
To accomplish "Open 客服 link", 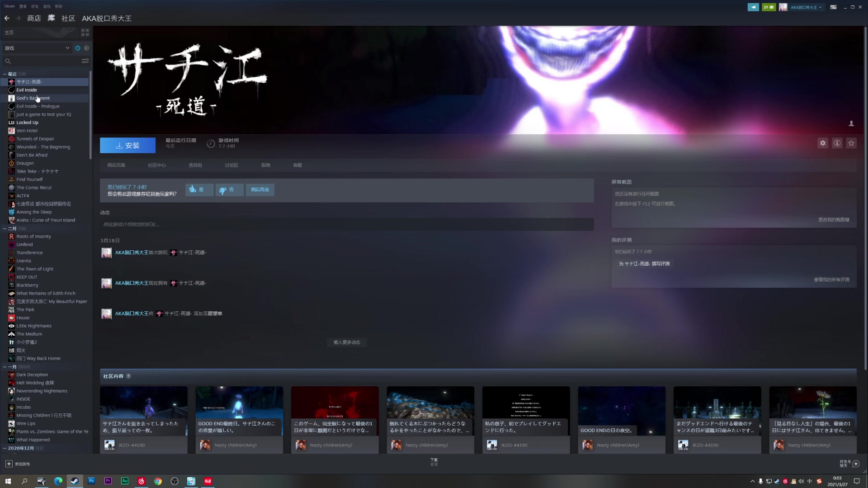I will (x=297, y=165).
